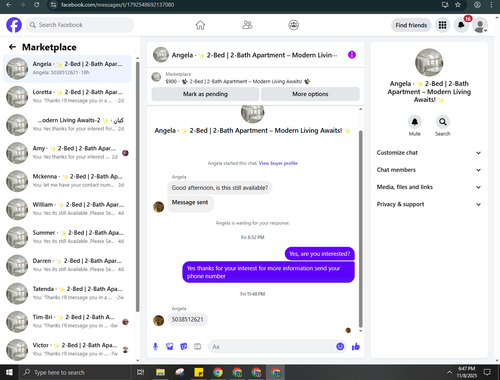Open Summer conversation in list

coord(68,237)
